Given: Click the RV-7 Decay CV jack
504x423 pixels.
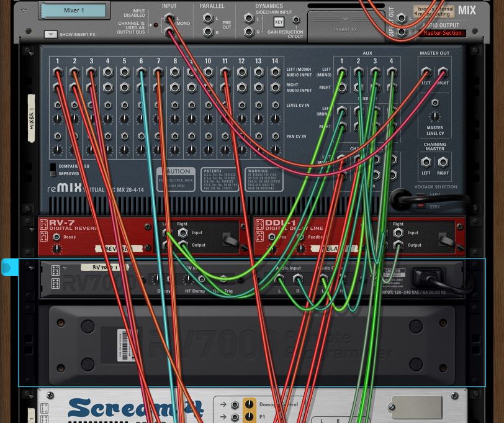Looking at the screenshot, I should pyautogui.click(x=56, y=237).
